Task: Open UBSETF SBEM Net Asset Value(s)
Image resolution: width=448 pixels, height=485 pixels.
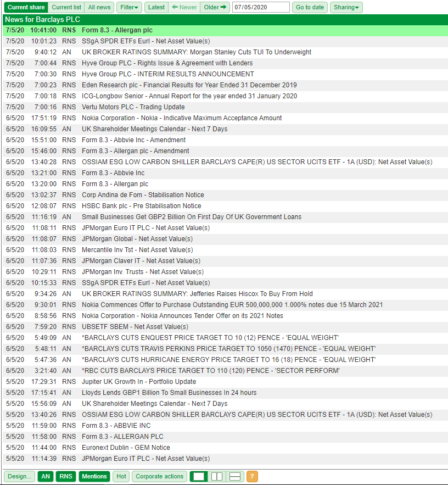Action: coord(225,327)
